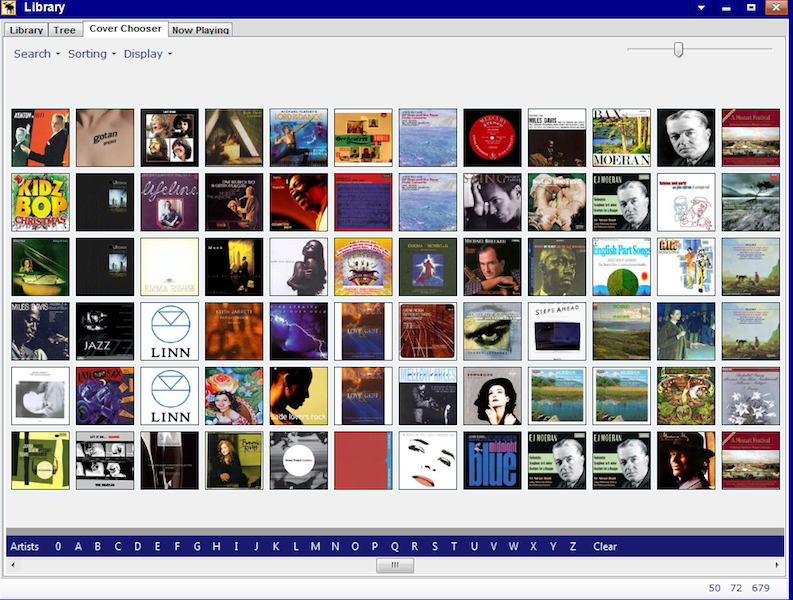Image resolution: width=793 pixels, height=600 pixels.
Task: Click the cover size slider handle
Action: 678,50
